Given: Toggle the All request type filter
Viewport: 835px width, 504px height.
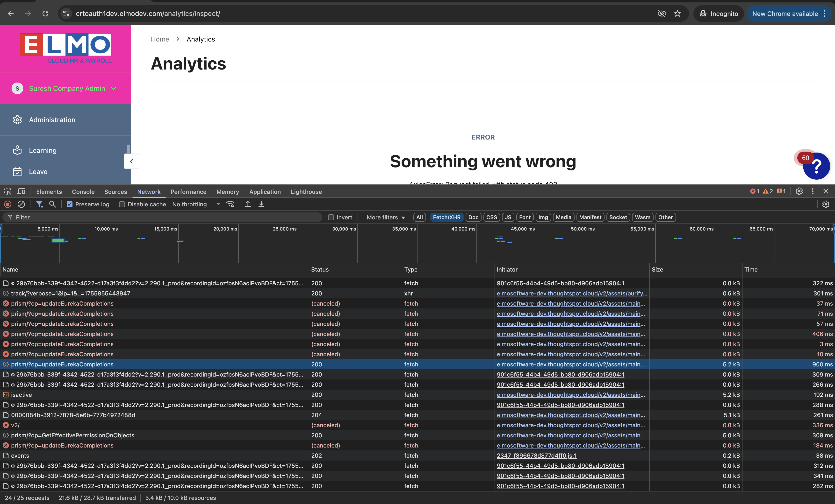Looking at the screenshot, I should 419,217.
